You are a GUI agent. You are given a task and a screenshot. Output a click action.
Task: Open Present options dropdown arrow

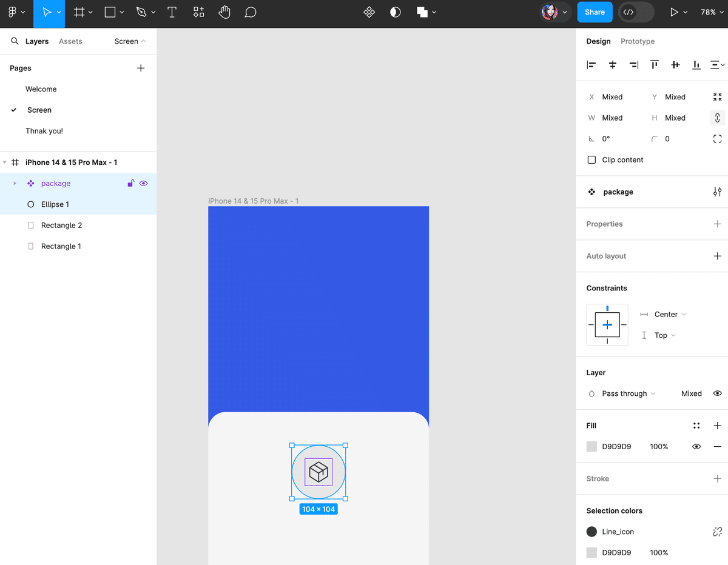pos(686,12)
